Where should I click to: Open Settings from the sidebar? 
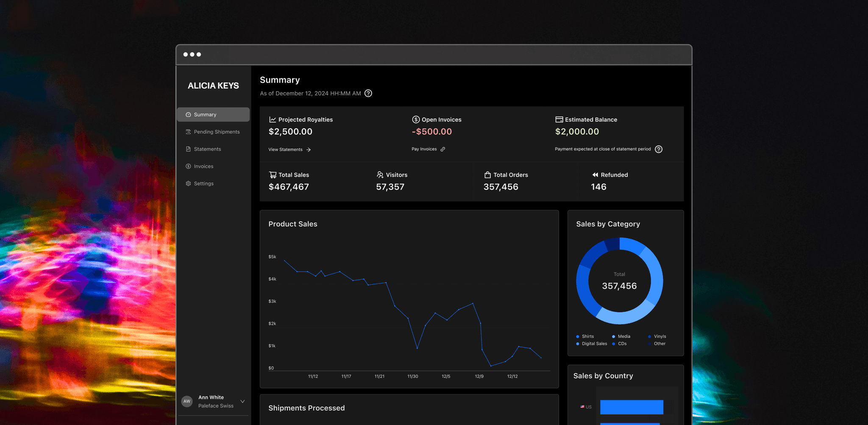coord(213,183)
